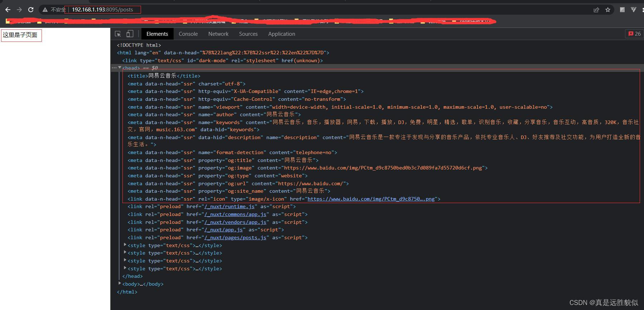Open the Application tab
The height and width of the screenshot is (310, 644).
click(282, 34)
